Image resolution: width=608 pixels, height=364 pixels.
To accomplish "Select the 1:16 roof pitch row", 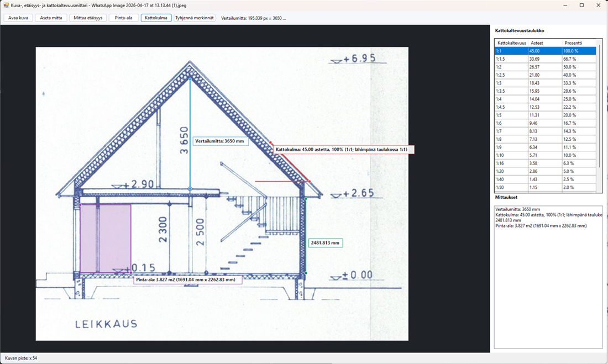I will click(x=546, y=163).
